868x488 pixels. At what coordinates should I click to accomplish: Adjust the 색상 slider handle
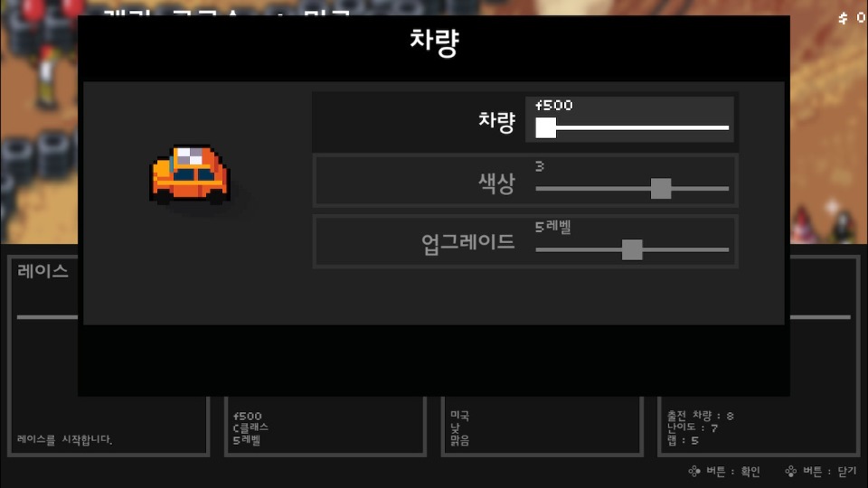tap(660, 189)
